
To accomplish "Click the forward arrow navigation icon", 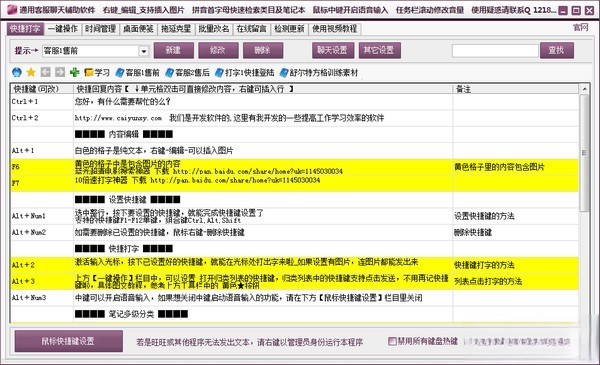I will click(x=60, y=72).
